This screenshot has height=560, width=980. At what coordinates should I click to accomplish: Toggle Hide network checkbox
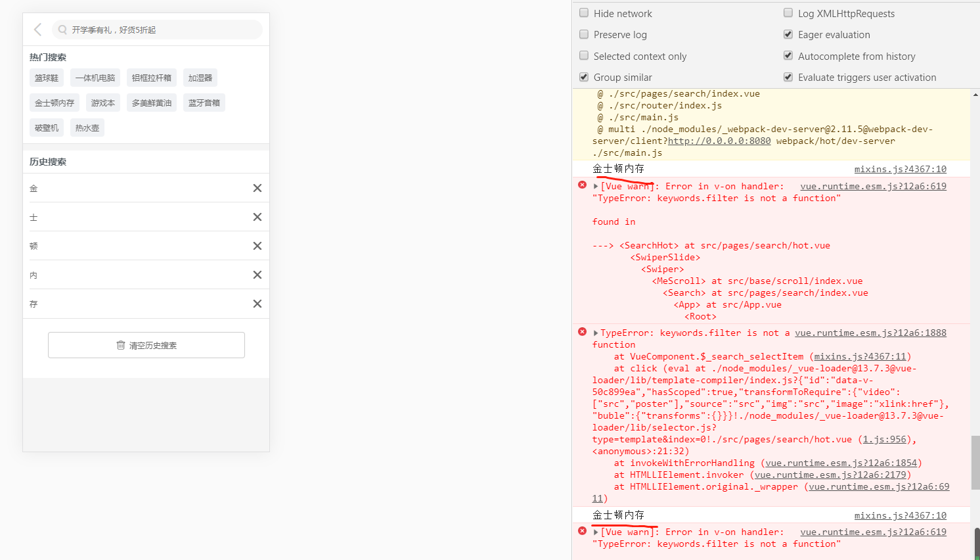pyautogui.click(x=584, y=12)
